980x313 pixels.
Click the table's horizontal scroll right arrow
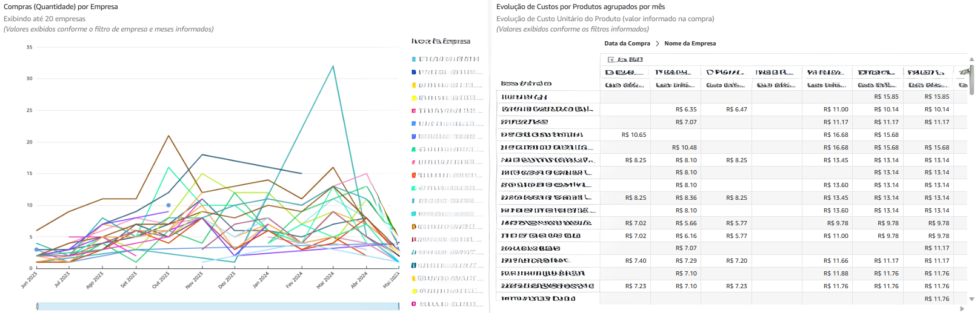tap(962, 309)
